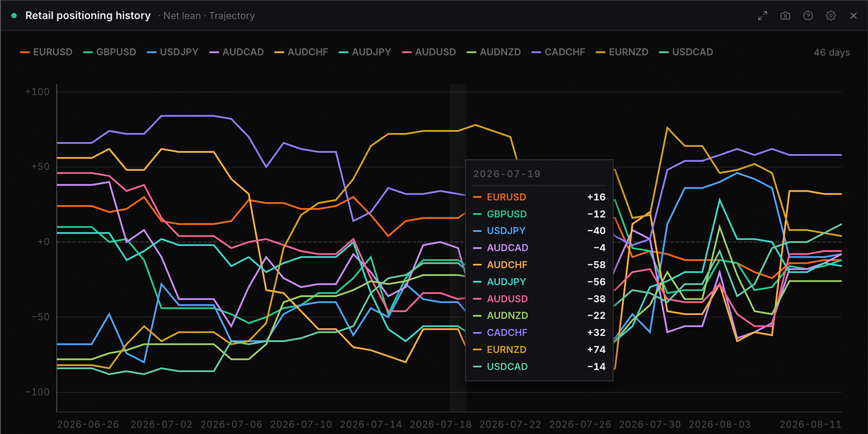Click x-axis date 2026-06-26
The height and width of the screenshot is (434, 868).
[x=88, y=424]
